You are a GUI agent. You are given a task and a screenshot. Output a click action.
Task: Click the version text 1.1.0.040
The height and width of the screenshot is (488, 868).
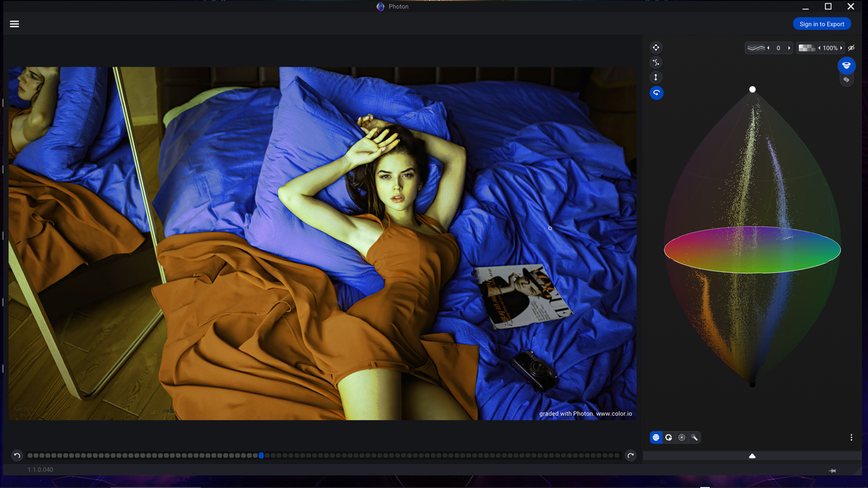point(41,470)
